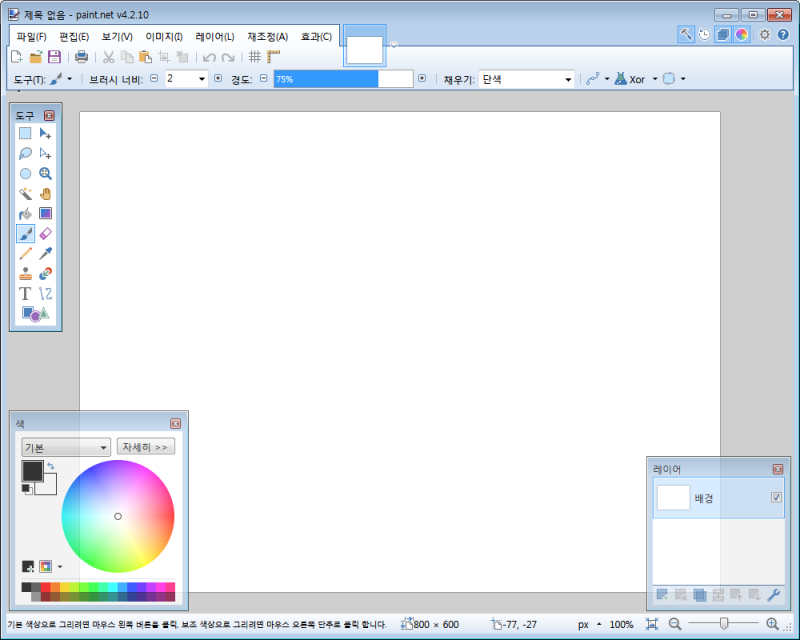Add a new layer in the Layers panel
This screenshot has width=800, height=640.
tap(661, 595)
